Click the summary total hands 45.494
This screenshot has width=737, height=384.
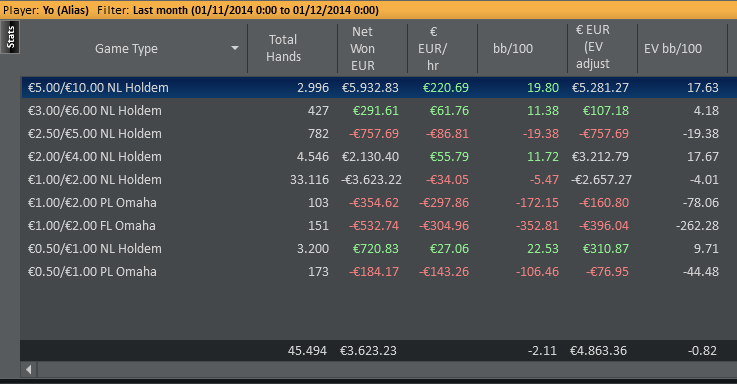pos(307,351)
